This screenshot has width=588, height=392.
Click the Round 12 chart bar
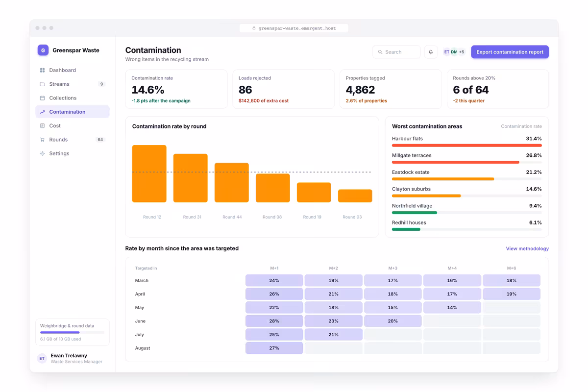tap(149, 173)
